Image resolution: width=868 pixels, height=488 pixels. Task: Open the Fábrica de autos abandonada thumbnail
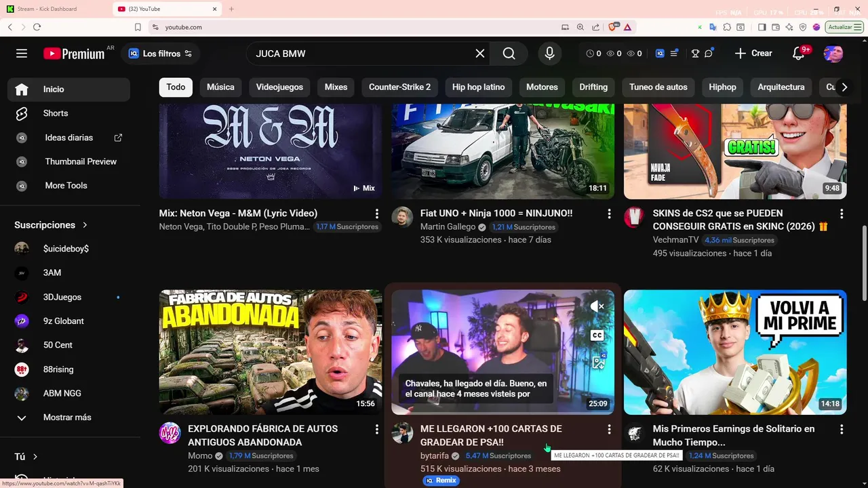[x=271, y=352]
